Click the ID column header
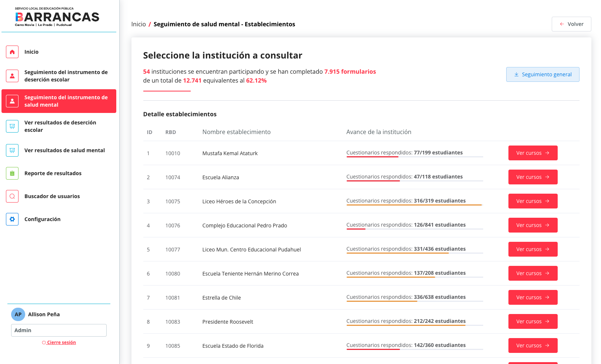Image resolution: width=601 pixels, height=364 pixels. pyautogui.click(x=150, y=132)
